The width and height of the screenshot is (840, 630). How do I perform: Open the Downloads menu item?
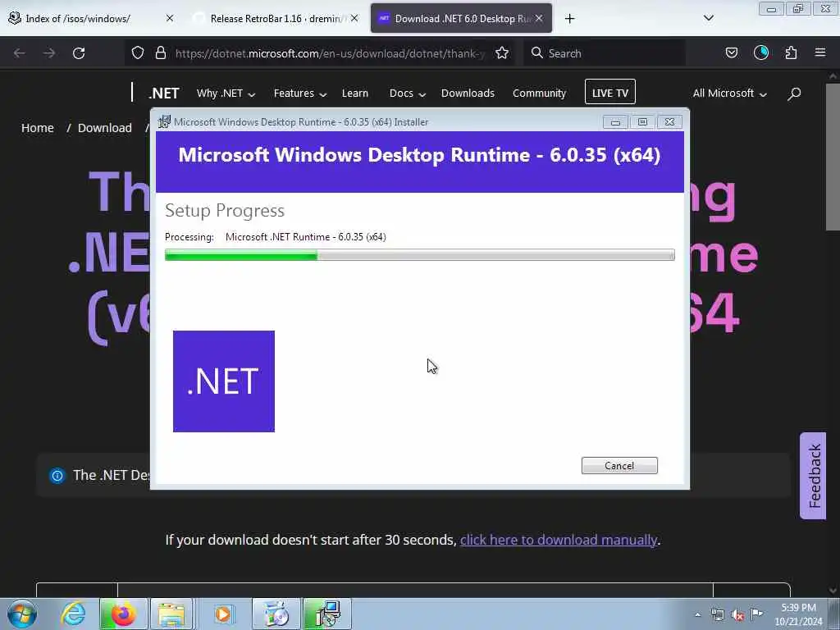click(468, 94)
